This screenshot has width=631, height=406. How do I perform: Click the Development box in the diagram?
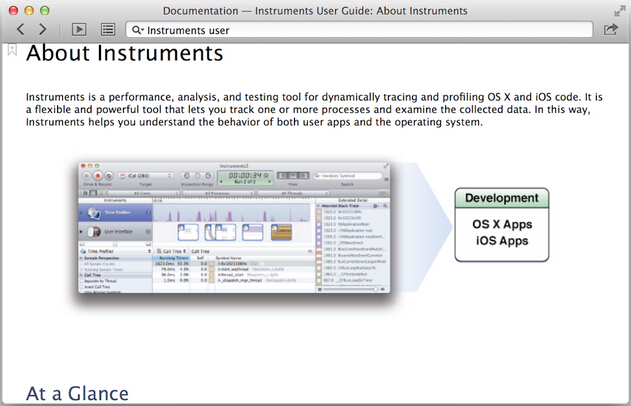point(502,198)
